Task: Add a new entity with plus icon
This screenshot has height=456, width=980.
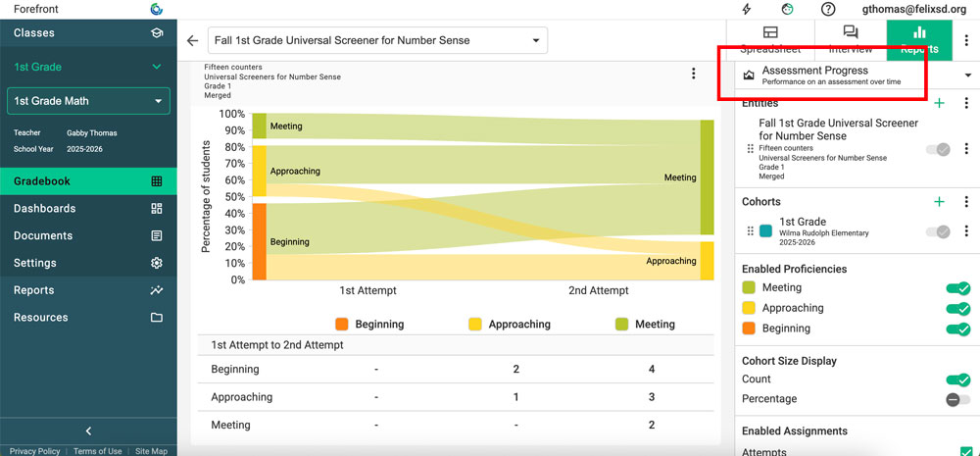Action: (x=939, y=103)
